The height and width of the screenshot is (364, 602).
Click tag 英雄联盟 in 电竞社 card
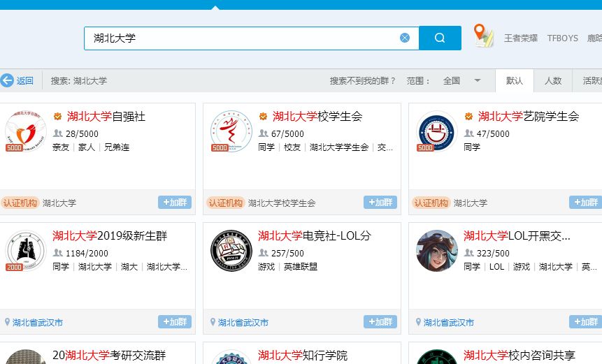coord(301,267)
